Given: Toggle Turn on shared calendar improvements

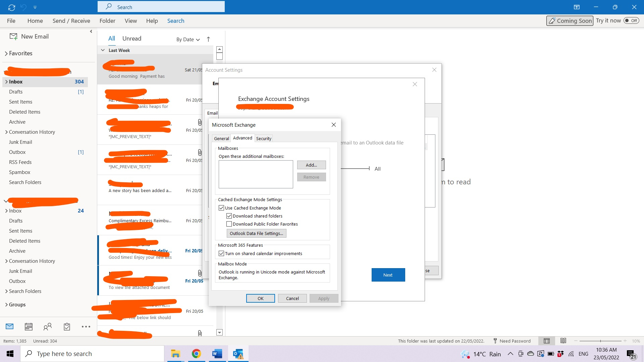Looking at the screenshot, I should [221, 253].
